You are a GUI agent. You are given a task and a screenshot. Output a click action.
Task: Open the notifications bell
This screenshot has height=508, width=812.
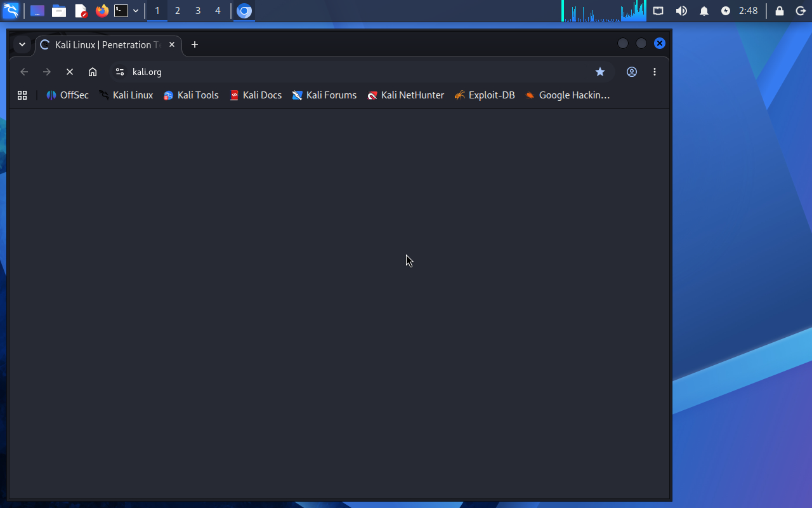(x=704, y=11)
